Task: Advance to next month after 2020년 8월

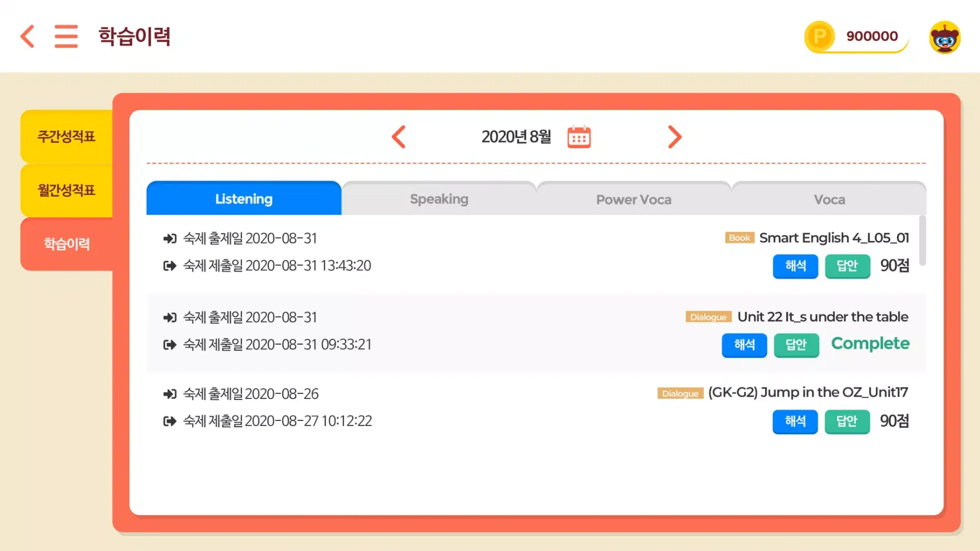Action: pyautogui.click(x=675, y=137)
